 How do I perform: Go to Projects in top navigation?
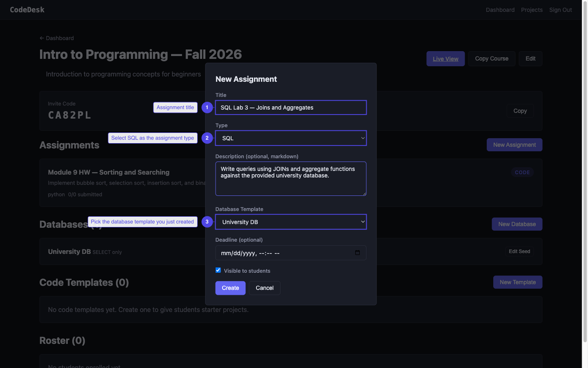[532, 10]
